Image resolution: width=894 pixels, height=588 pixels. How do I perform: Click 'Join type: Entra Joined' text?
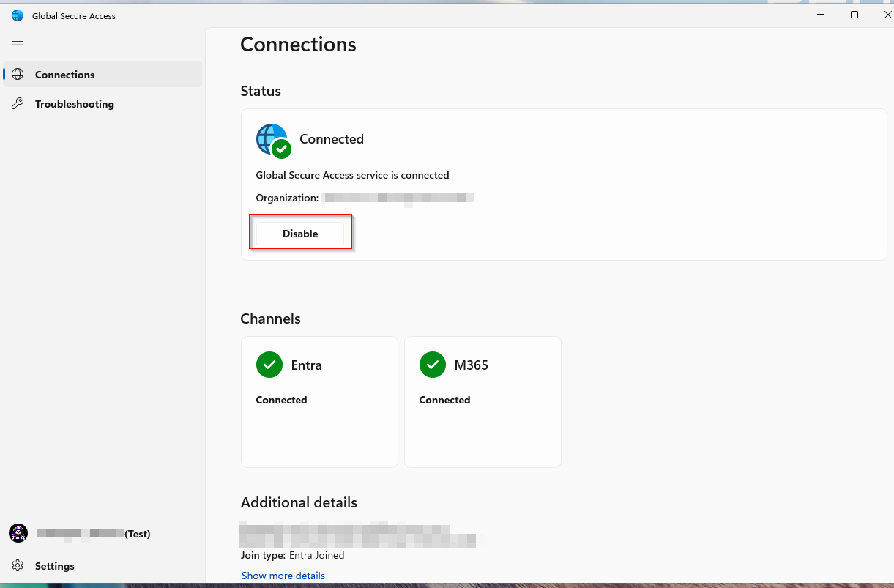pos(292,555)
